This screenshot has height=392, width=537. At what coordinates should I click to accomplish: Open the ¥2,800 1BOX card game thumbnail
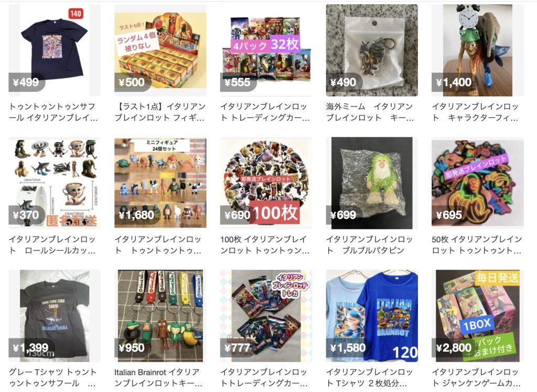click(x=478, y=315)
